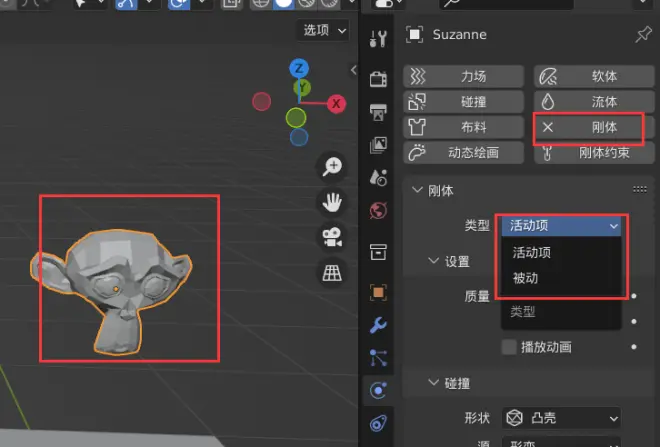Click the blue Z axis on the gizmo
This screenshot has height=447, width=660.
point(299,68)
